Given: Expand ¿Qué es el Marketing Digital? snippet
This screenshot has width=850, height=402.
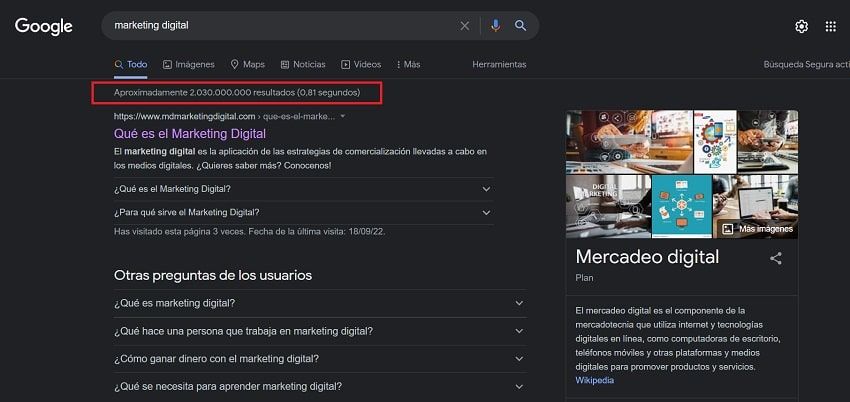Looking at the screenshot, I should pyautogui.click(x=303, y=189).
